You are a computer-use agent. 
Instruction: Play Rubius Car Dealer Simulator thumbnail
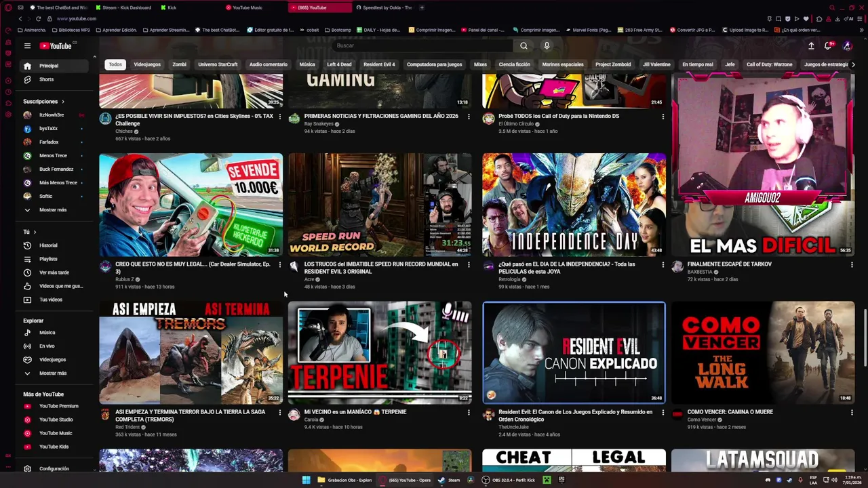(191, 205)
